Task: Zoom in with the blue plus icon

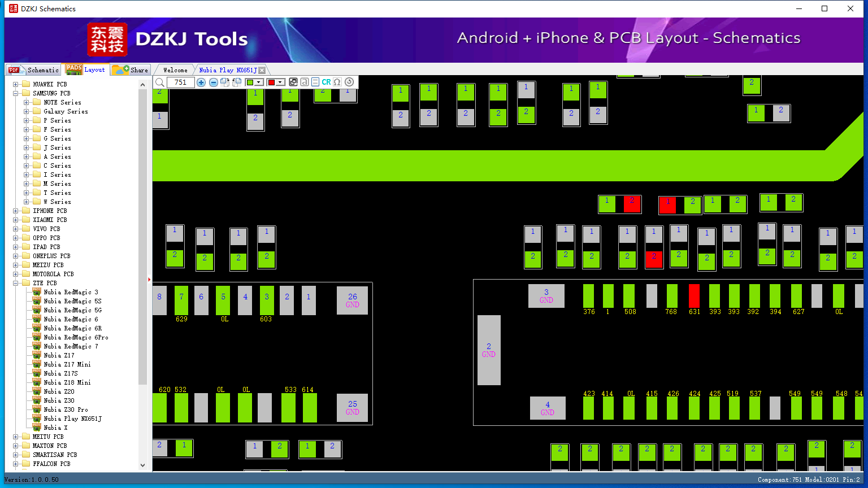Action: pos(201,82)
